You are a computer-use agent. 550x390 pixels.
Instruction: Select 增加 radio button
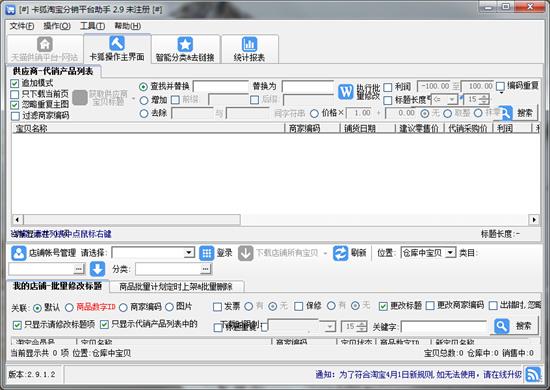coord(144,100)
